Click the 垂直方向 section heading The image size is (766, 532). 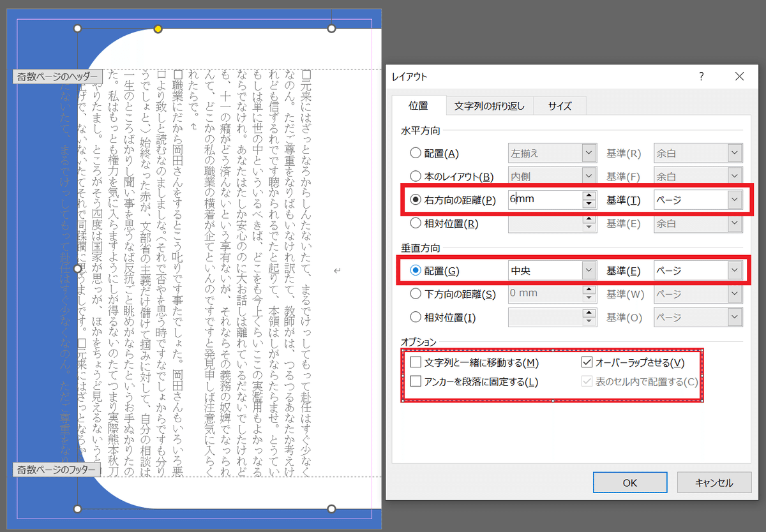pyautogui.click(x=420, y=247)
